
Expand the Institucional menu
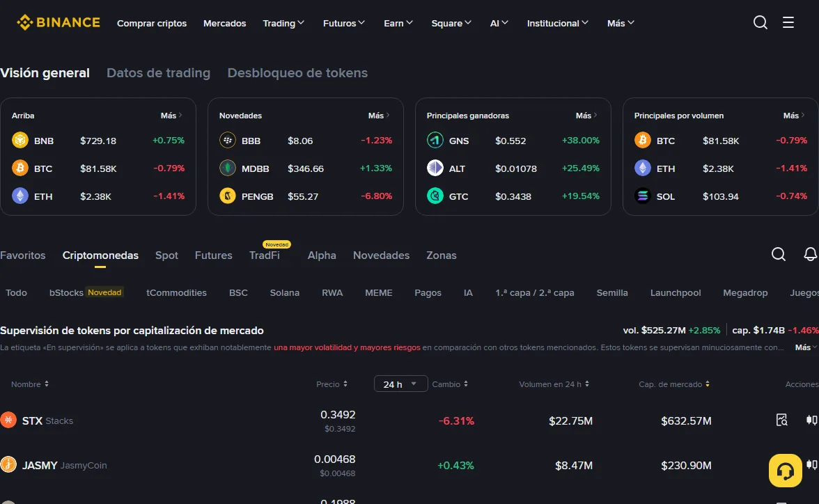[557, 23]
